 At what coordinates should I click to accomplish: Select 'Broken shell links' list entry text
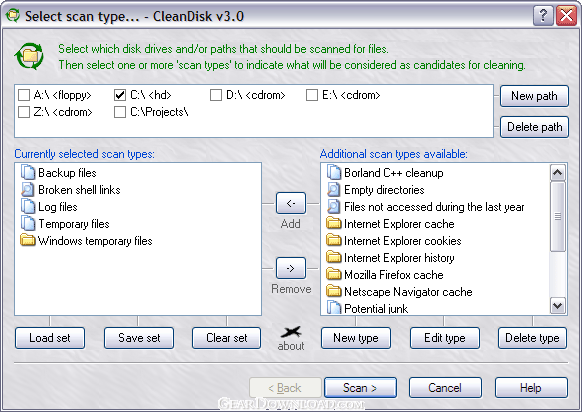point(79,190)
